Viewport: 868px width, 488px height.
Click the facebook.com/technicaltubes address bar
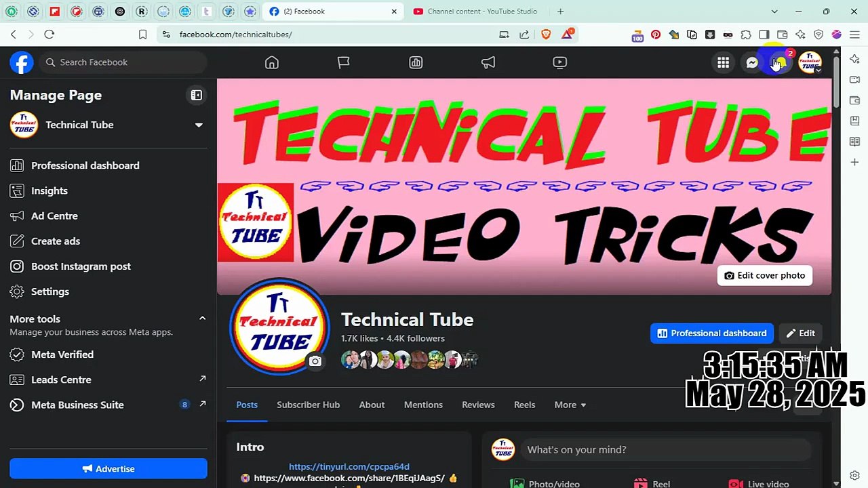(x=236, y=35)
